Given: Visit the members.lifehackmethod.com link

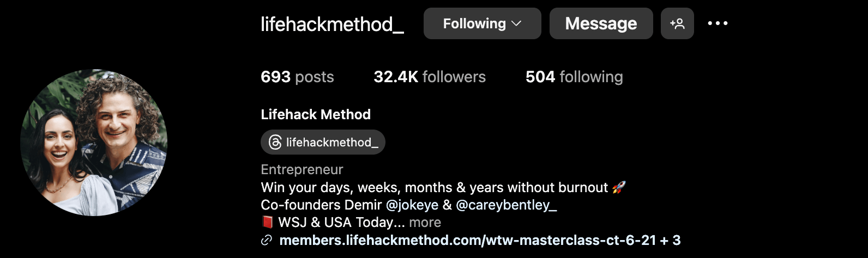Looking at the screenshot, I should (x=467, y=240).
